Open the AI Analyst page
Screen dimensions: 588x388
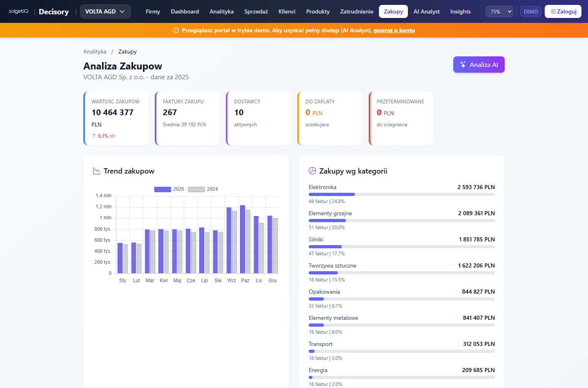click(x=427, y=11)
